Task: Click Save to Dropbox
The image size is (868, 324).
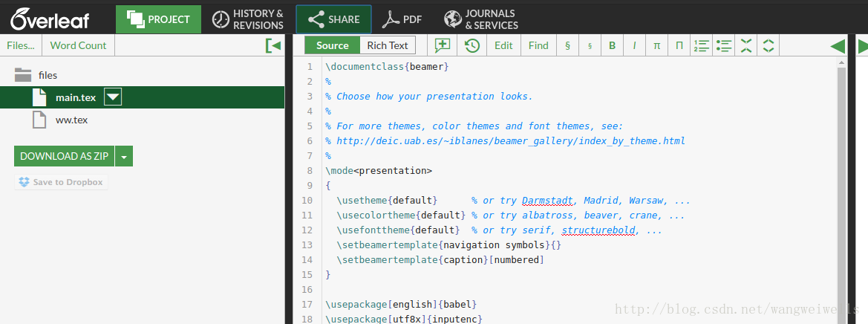Action: coord(61,182)
